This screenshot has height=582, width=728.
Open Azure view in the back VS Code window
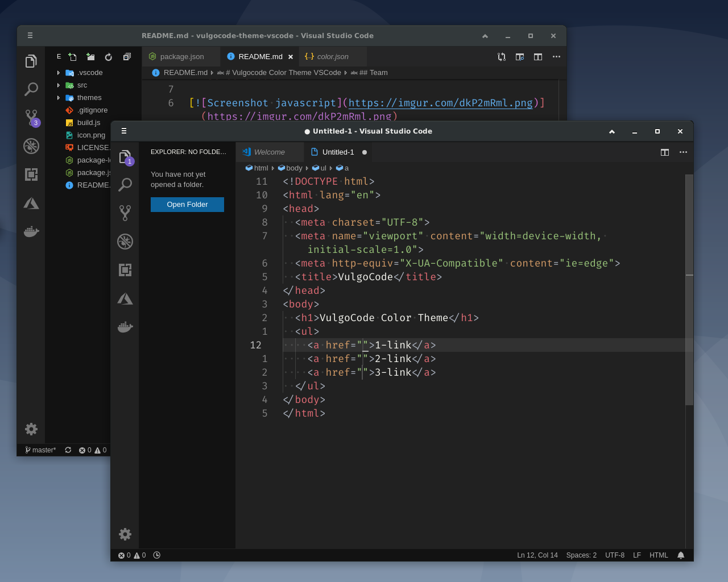31,203
